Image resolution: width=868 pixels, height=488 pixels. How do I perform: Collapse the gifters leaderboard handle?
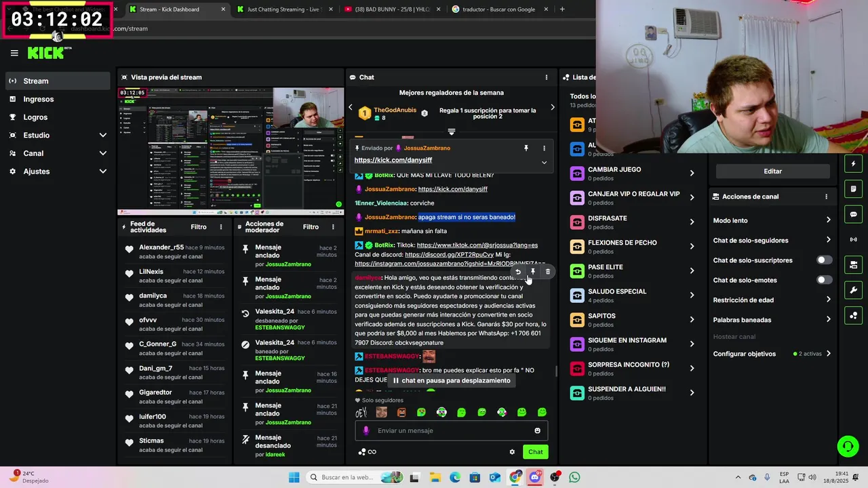point(451,131)
